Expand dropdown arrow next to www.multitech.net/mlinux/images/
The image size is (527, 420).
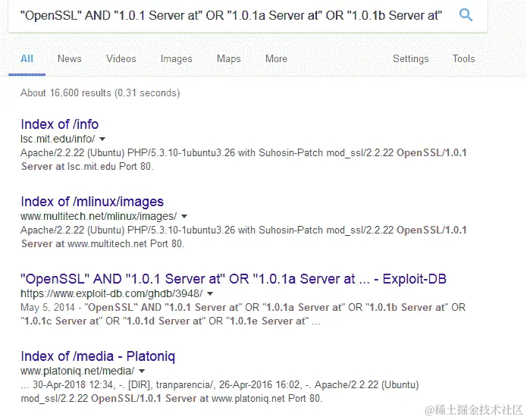[184, 216]
